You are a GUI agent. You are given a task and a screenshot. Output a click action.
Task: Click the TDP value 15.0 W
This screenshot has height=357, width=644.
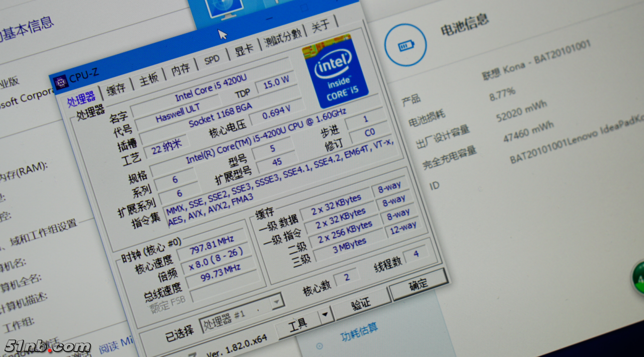coord(276,83)
